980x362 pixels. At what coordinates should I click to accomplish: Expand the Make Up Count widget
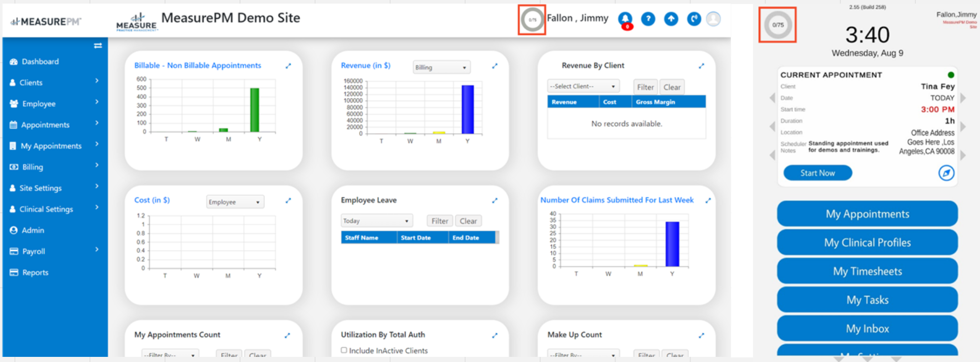tap(701, 335)
